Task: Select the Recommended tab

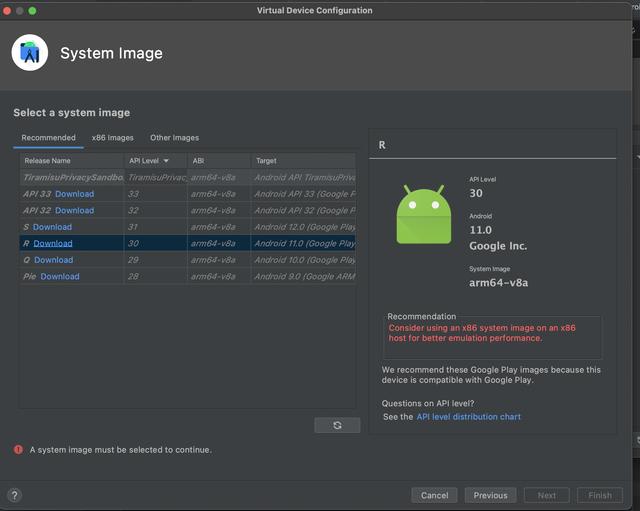Action: click(x=48, y=138)
